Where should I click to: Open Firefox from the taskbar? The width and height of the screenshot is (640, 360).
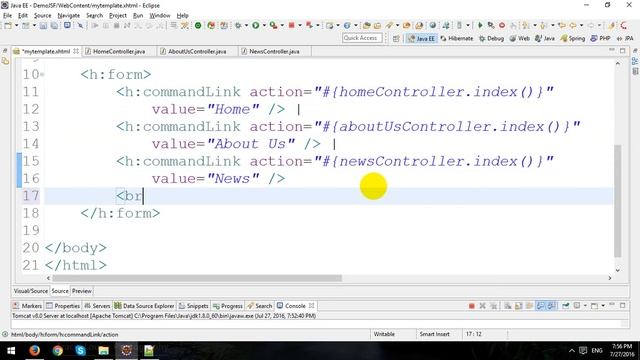[34, 351]
